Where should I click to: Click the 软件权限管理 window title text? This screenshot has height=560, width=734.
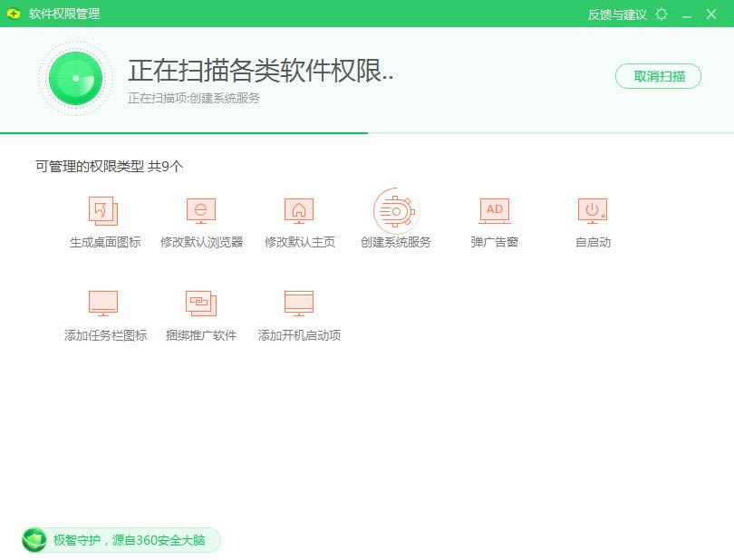click(x=64, y=14)
